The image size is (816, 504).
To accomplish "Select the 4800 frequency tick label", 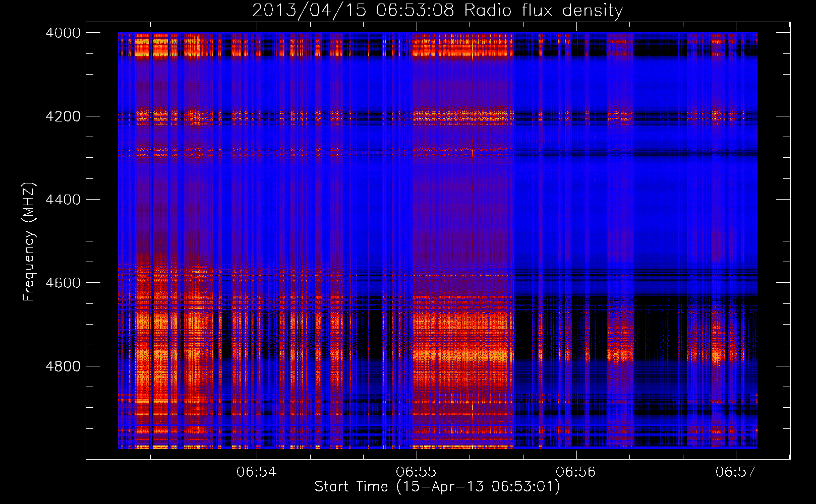I will point(63,366).
